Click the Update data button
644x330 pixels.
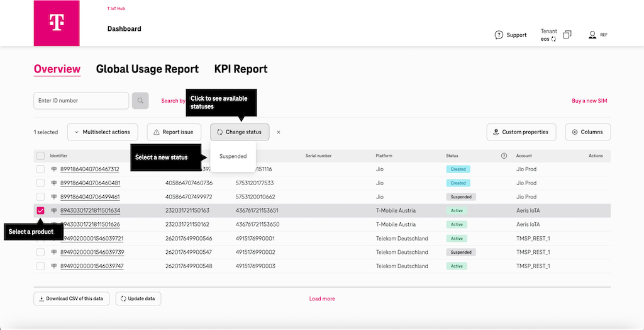pos(138,299)
